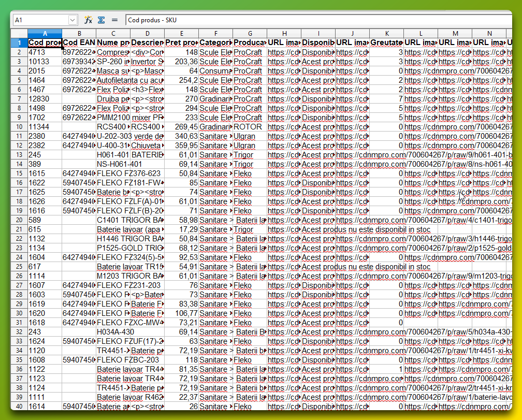Click cell A7 containing 12830

click(x=45, y=99)
